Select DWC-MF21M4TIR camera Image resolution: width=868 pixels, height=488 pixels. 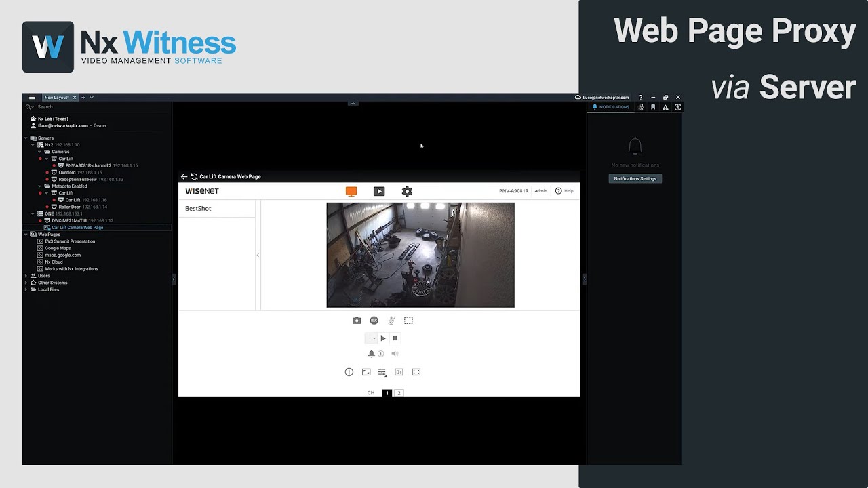click(78, 220)
